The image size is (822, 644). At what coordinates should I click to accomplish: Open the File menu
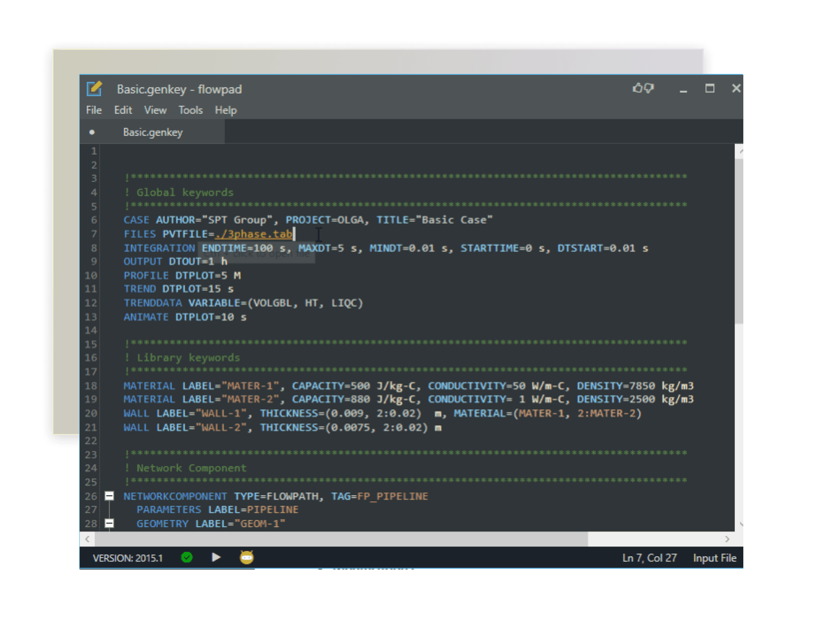[x=94, y=110]
